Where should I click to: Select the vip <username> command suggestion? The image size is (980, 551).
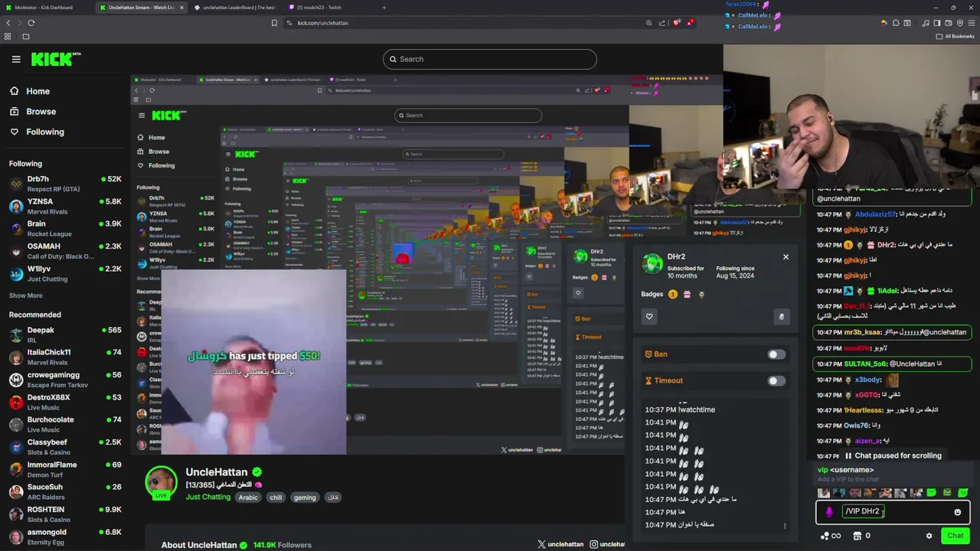pyautogui.click(x=893, y=474)
